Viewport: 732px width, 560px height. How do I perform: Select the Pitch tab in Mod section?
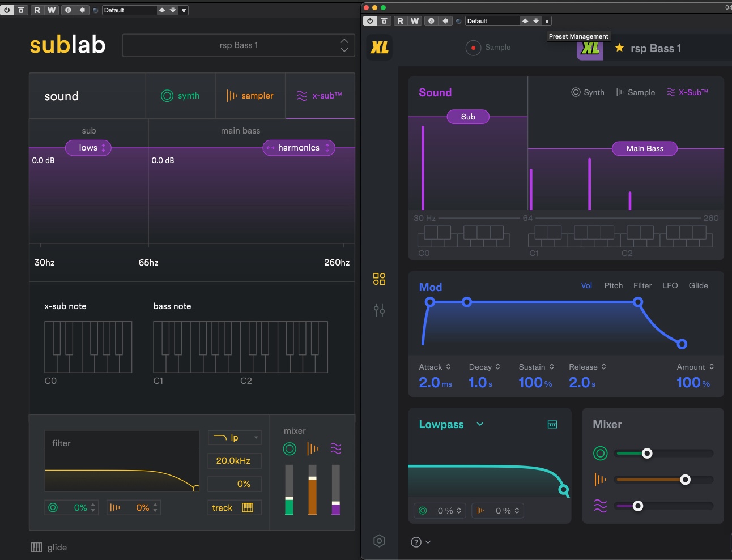coord(613,285)
